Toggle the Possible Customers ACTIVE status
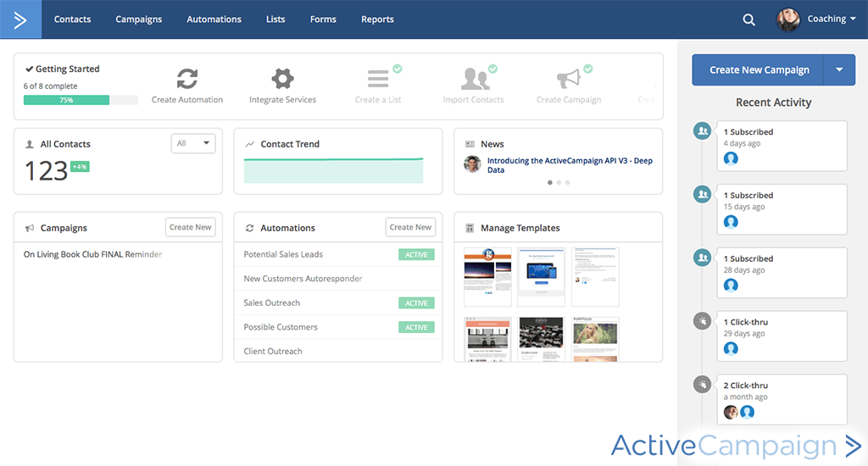The width and height of the screenshot is (868, 466). click(416, 327)
